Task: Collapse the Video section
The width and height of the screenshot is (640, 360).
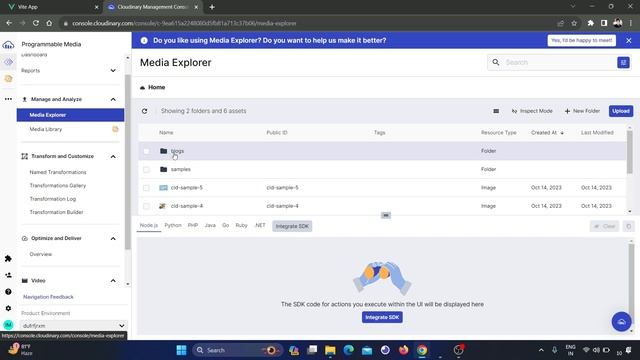Action: click(x=113, y=281)
